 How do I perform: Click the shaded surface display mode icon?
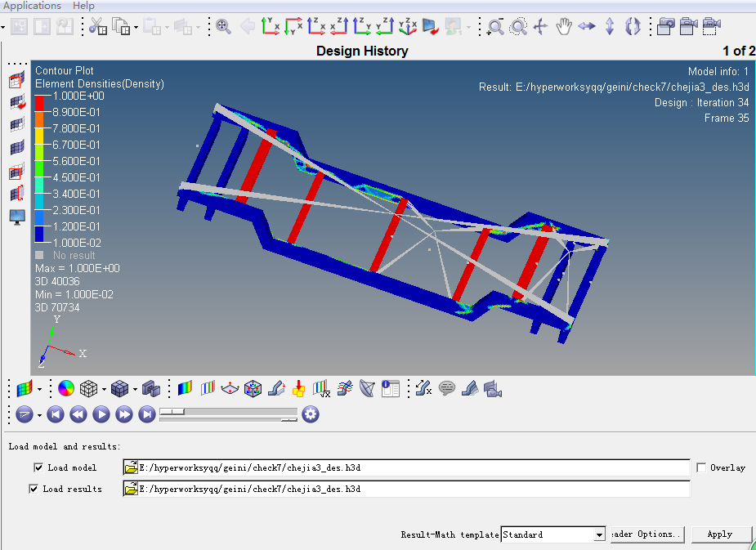coord(25,389)
